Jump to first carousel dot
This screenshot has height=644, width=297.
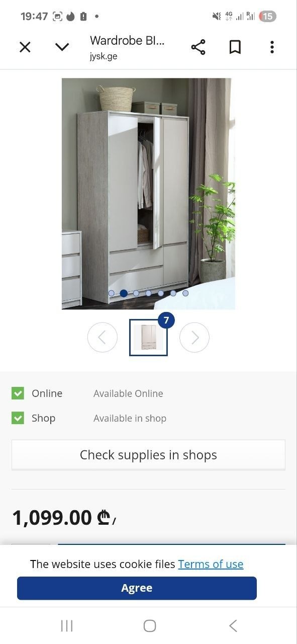tap(111, 293)
